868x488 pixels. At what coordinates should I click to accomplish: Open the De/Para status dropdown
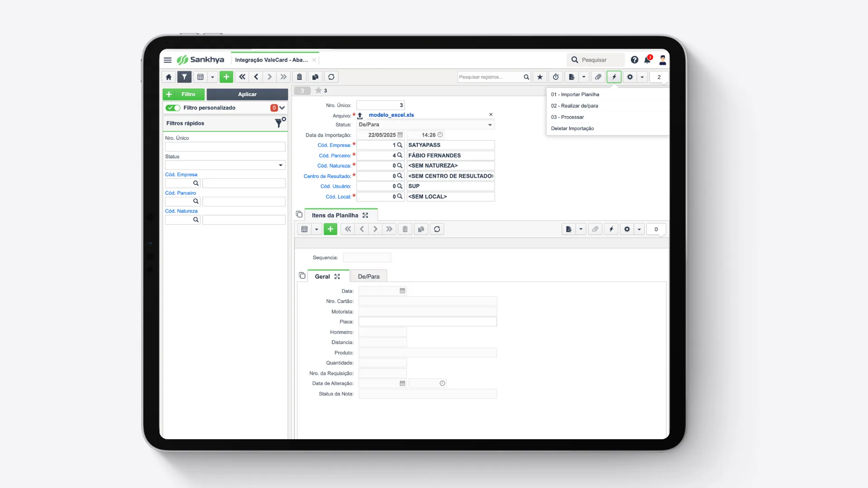[425, 125]
